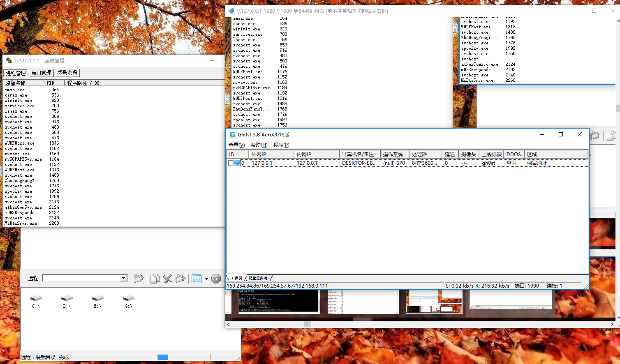Focus the 远程 path input field
The width and height of the screenshot is (620, 364).
[81, 278]
